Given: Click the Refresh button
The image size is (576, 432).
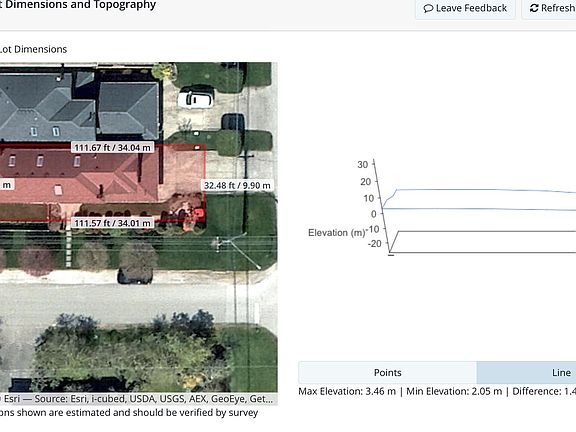Looking at the screenshot, I should [x=549, y=8].
